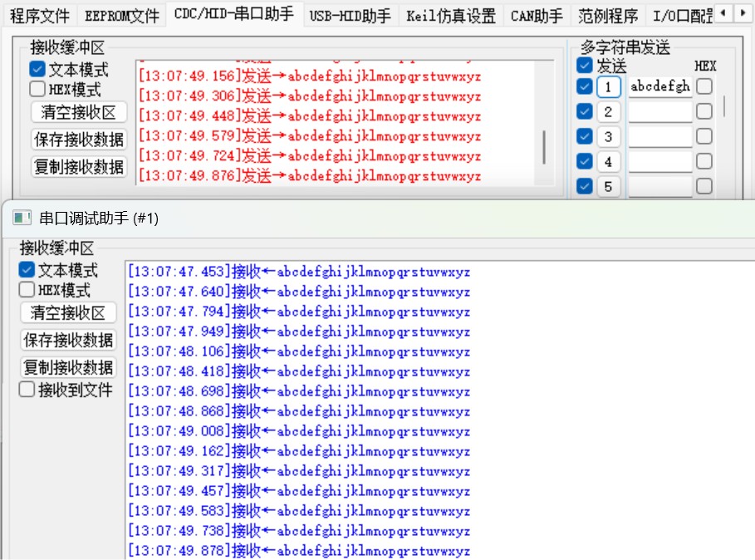Switch to Keil仿真设置 tab
This screenshot has height=560, width=755.
coord(451,16)
